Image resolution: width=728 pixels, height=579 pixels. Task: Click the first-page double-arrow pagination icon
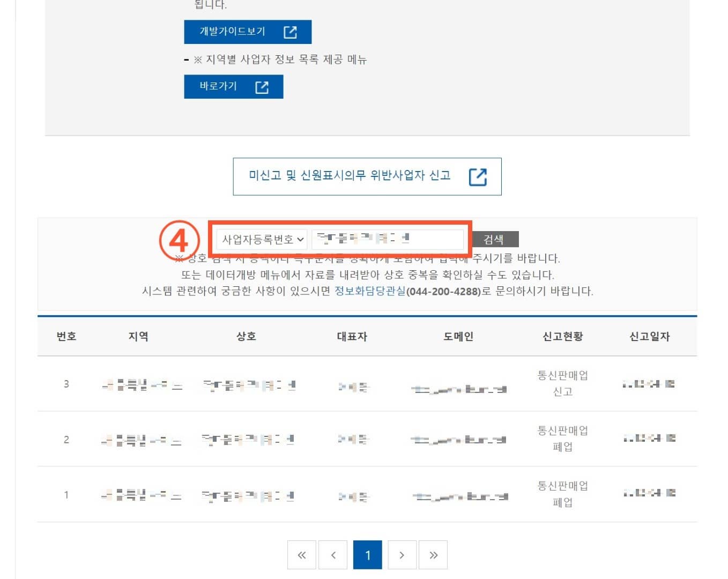(301, 555)
